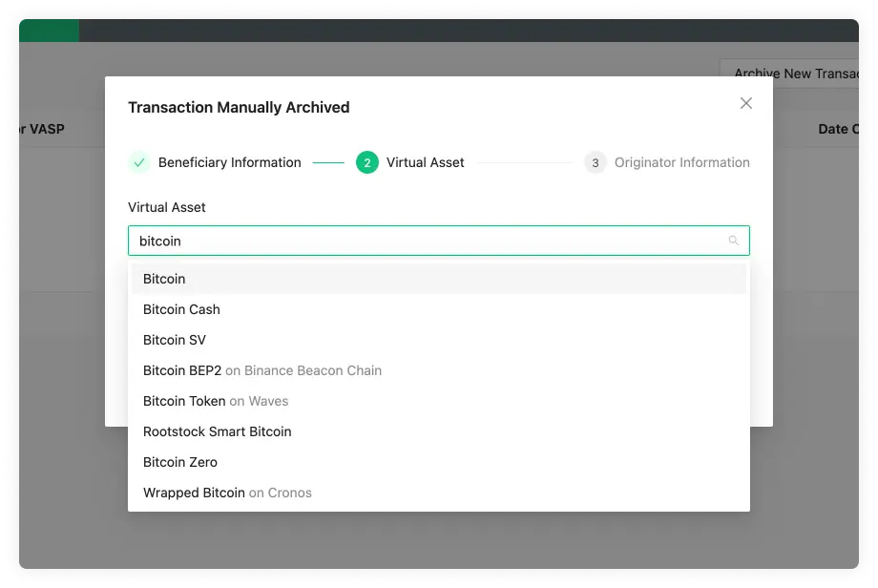Select "Rootstock Smart Bitcoin" option
878x588 pixels.
[217, 431]
